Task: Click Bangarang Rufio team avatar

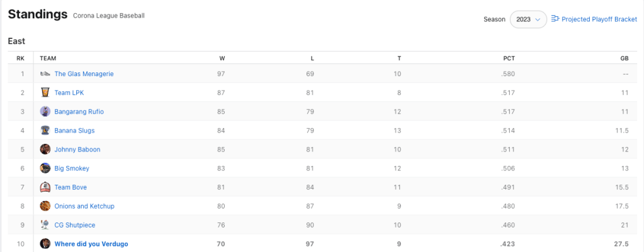Action: (45, 112)
